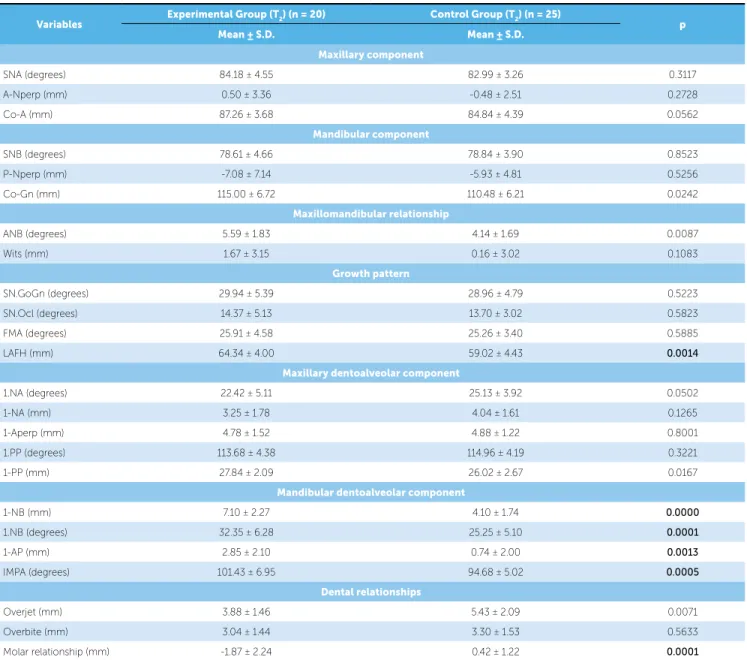Select the '1.NA (degrees)' row label
This screenshot has height=660, width=747.
point(35,393)
